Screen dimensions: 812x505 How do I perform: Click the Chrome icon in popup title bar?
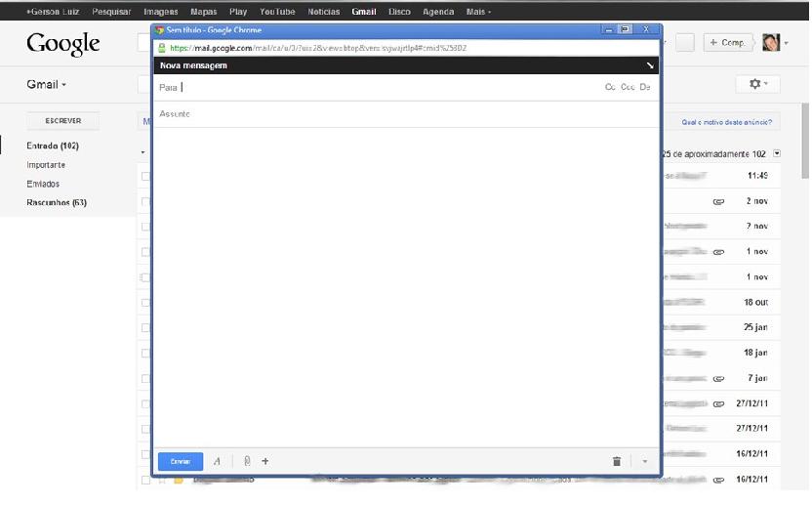tap(159, 30)
